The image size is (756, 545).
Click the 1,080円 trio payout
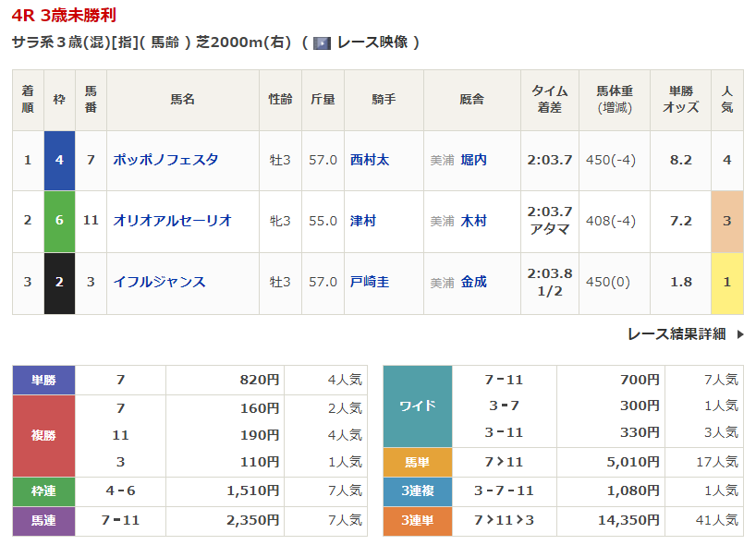(x=633, y=491)
